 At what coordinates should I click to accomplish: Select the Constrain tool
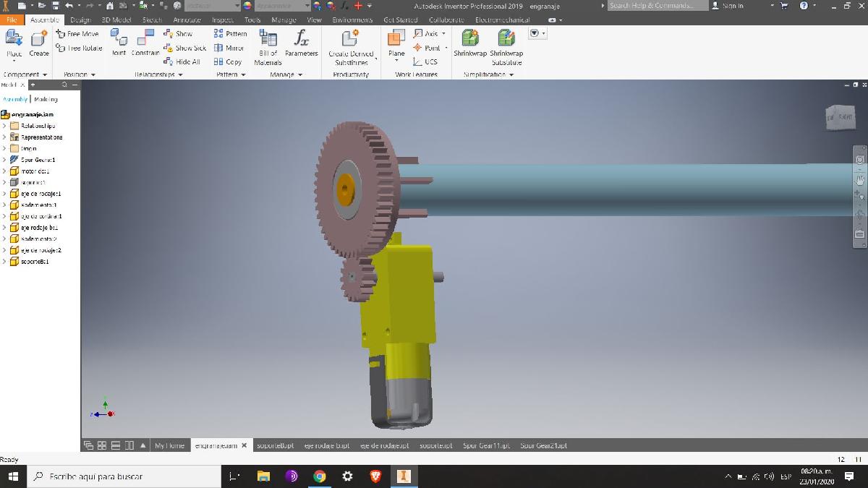pos(145,43)
